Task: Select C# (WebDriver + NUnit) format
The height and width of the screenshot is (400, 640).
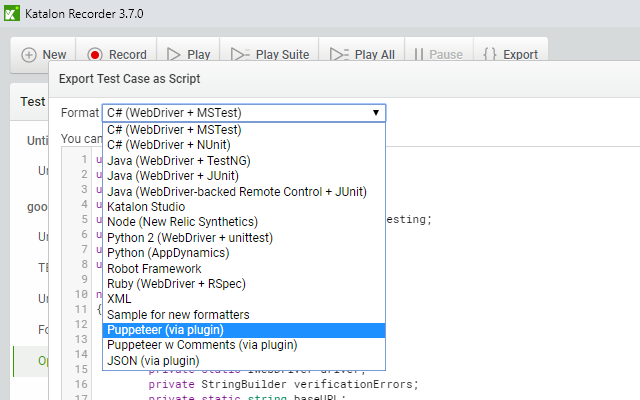Action: pyautogui.click(x=244, y=145)
